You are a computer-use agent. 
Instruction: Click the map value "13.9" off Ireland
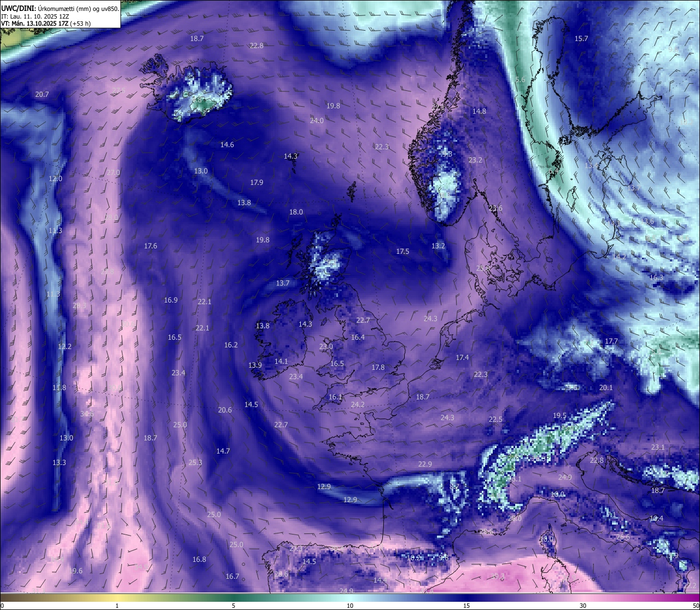[255, 365]
